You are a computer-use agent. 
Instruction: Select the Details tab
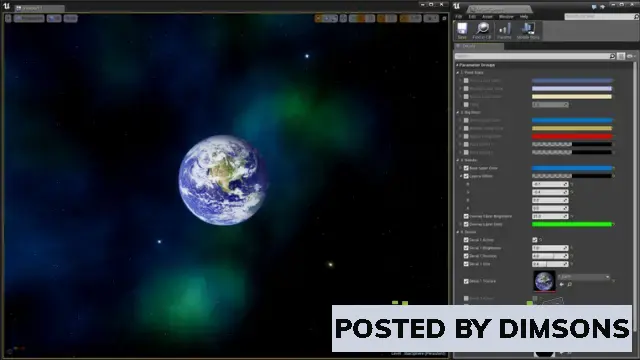point(479,47)
